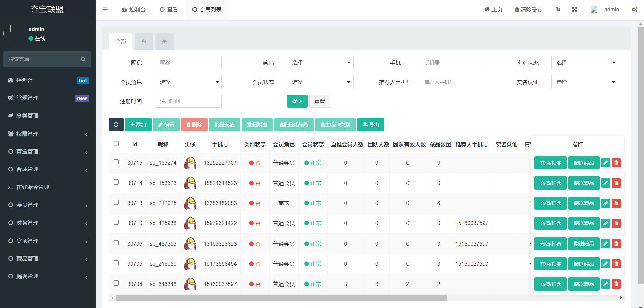This screenshot has height=308, width=644.
Task: Open the 藏品 selection dropdown
Action: point(320,62)
